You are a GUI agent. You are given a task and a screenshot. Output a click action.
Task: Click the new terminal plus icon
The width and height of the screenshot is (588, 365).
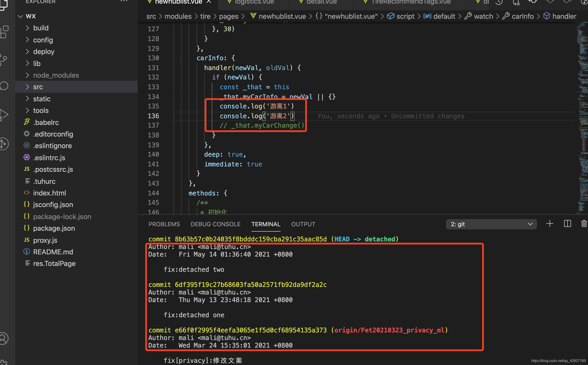click(x=550, y=224)
